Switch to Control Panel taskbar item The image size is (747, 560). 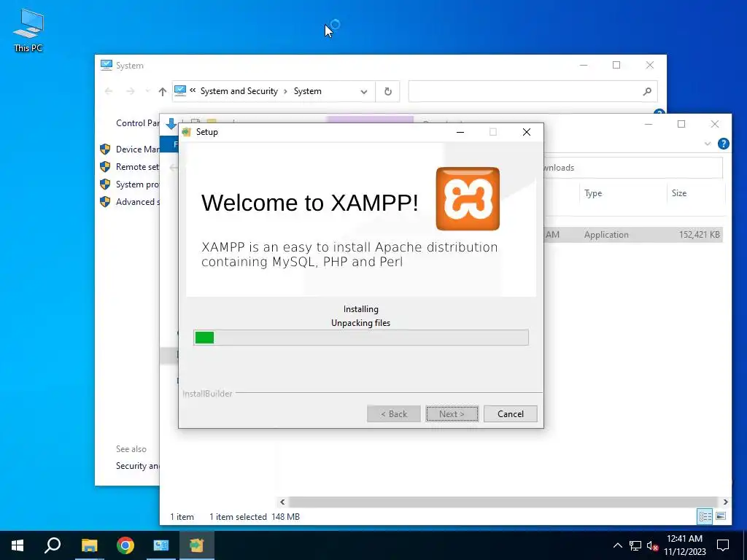pos(161,545)
